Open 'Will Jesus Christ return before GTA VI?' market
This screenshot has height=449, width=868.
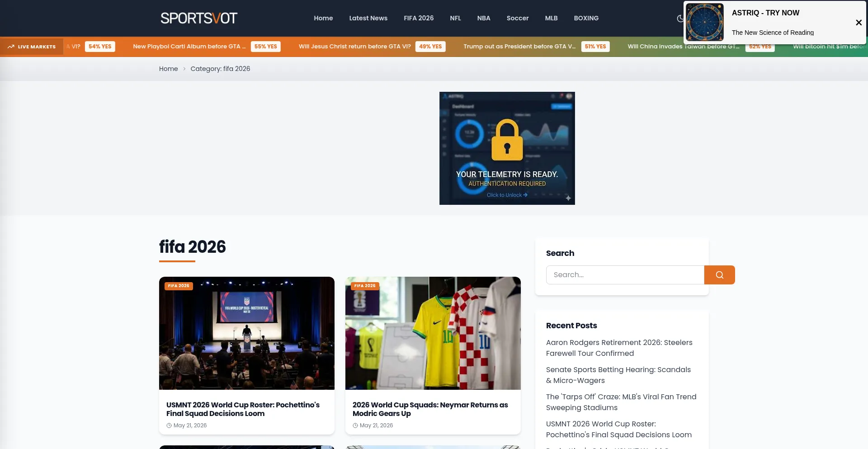(x=355, y=47)
